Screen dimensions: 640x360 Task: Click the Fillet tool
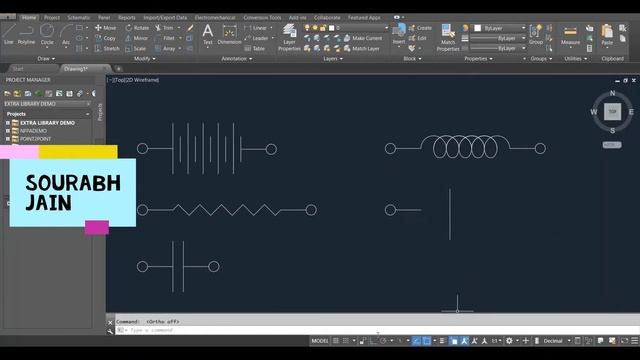point(165,38)
